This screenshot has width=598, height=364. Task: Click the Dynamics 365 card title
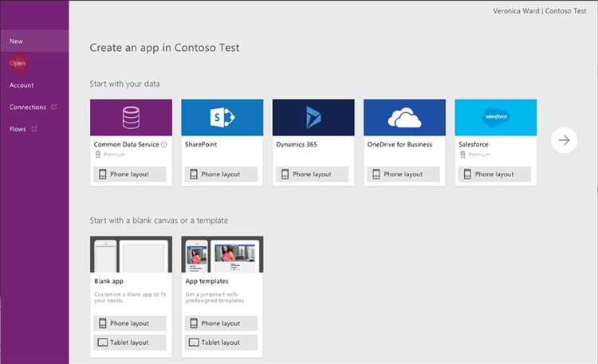tap(297, 144)
